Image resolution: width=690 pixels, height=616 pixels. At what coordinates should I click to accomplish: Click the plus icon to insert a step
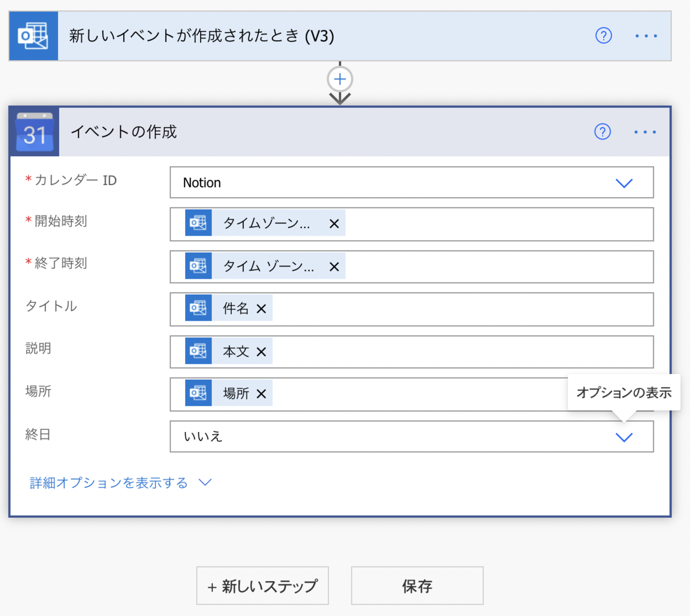[339, 79]
